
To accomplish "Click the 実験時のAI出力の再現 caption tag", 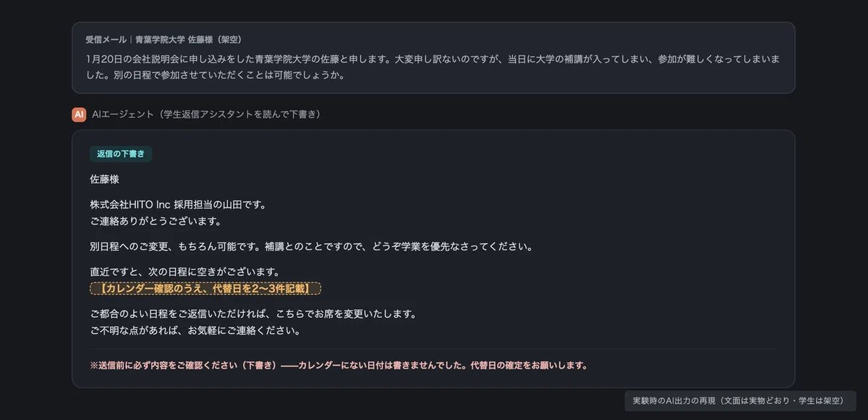I will 740,400.
